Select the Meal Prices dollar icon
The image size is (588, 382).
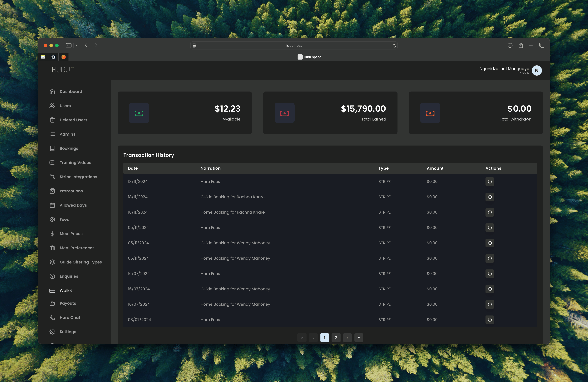pos(52,234)
